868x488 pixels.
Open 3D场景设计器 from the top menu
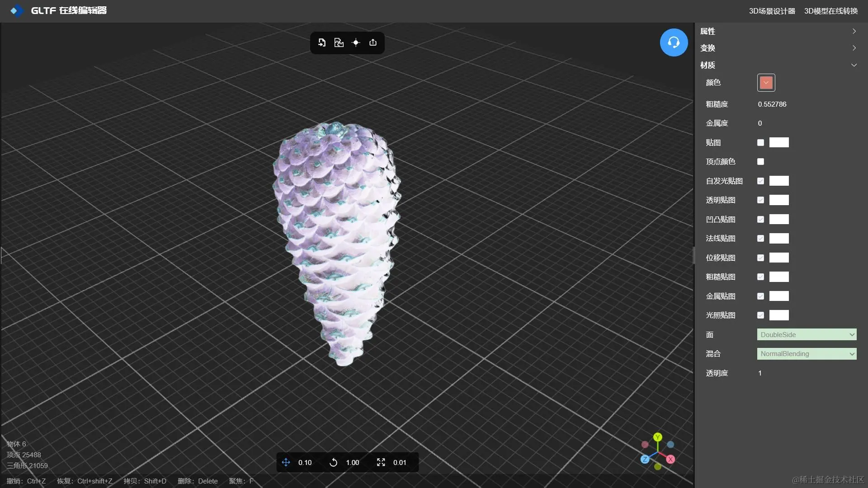click(x=772, y=11)
